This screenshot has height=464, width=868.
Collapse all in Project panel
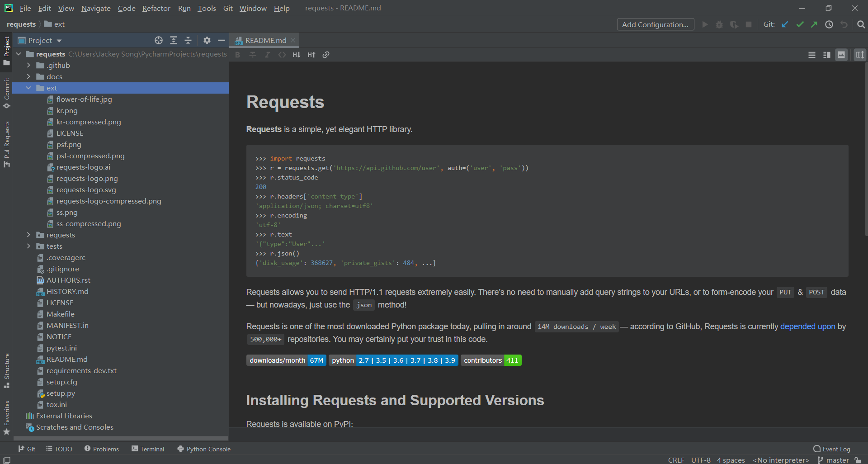188,40
